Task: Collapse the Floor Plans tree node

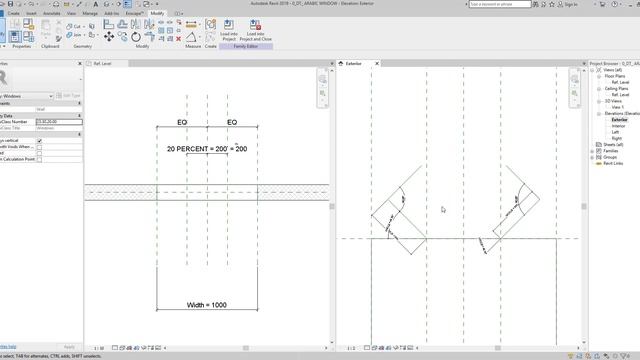Action: pos(599,76)
